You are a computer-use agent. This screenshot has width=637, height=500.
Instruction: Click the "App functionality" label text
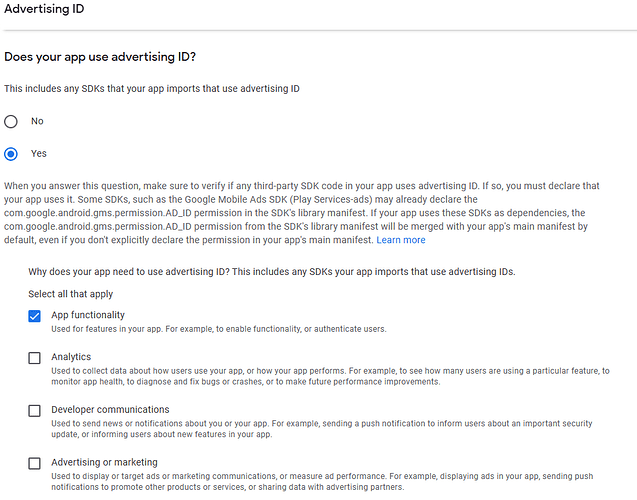[88, 315]
